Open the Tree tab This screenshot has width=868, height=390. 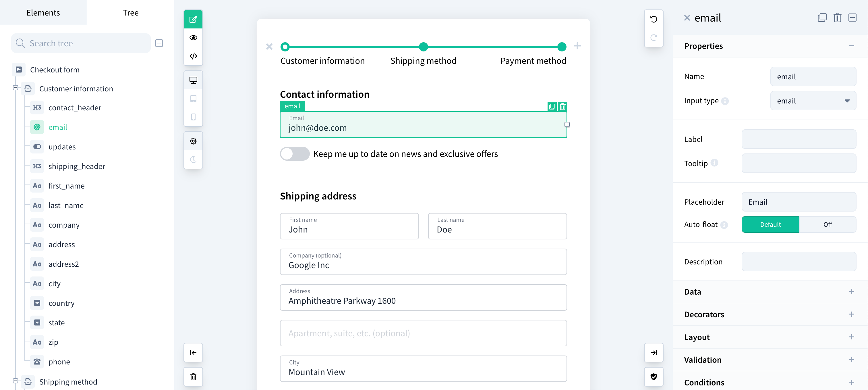click(131, 12)
